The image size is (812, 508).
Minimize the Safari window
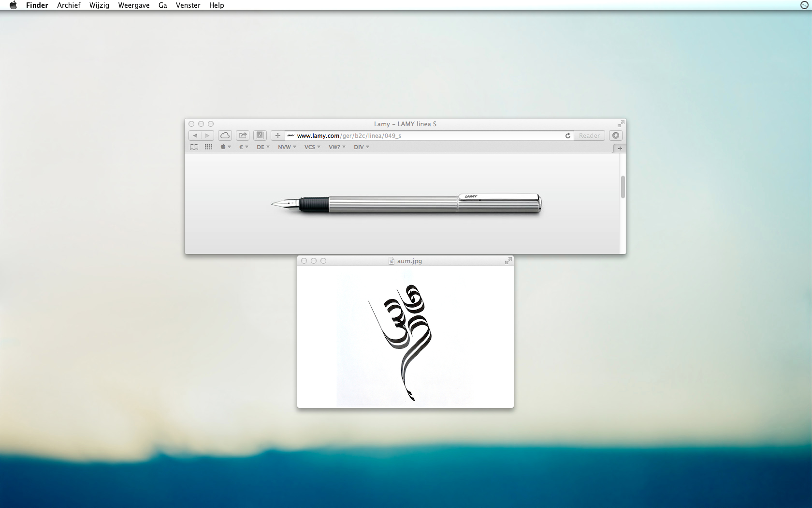[201, 124]
